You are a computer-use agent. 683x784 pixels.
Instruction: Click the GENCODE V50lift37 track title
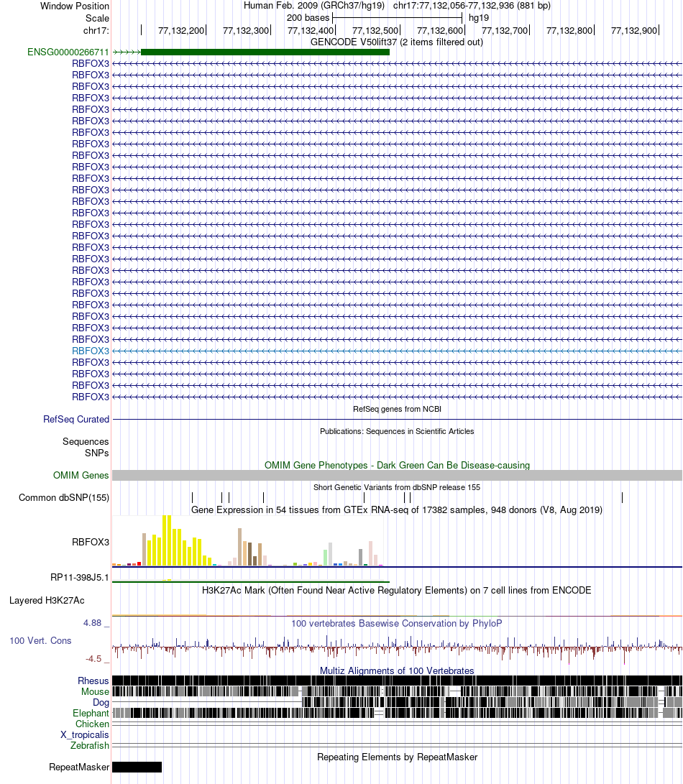pos(397,42)
